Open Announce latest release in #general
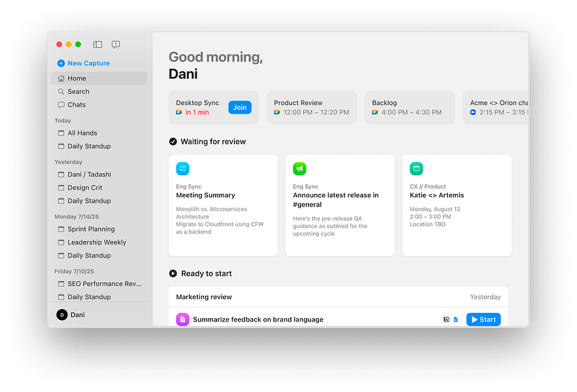 point(336,200)
